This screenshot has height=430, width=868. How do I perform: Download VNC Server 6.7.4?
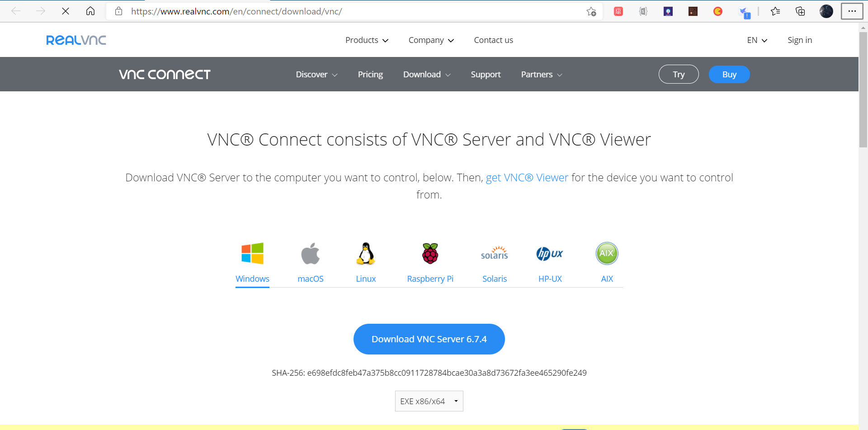429,339
